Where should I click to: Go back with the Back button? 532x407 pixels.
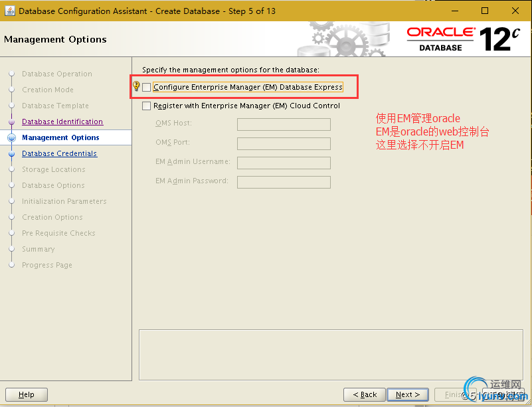click(365, 394)
